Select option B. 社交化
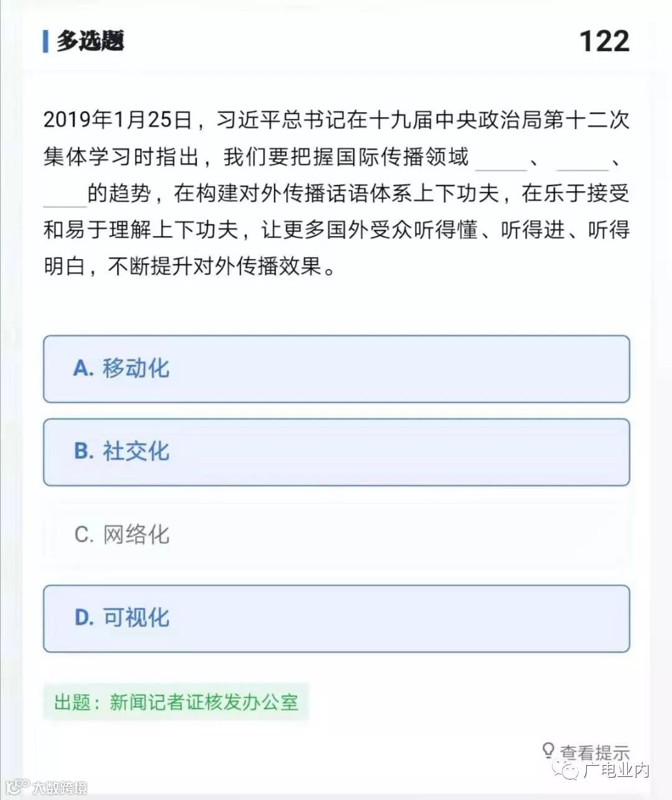Viewport: 672px width, 800px height. [336, 452]
